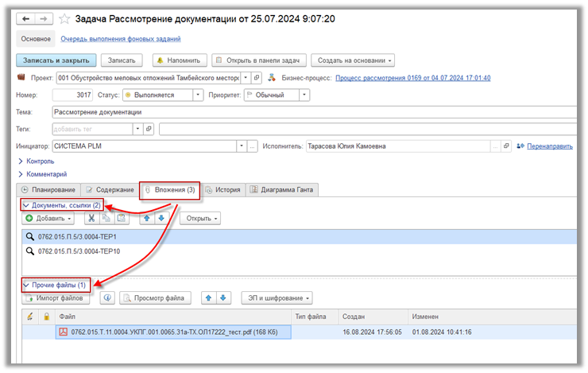
Task: Click the Тип файла column header
Action: tap(315, 317)
